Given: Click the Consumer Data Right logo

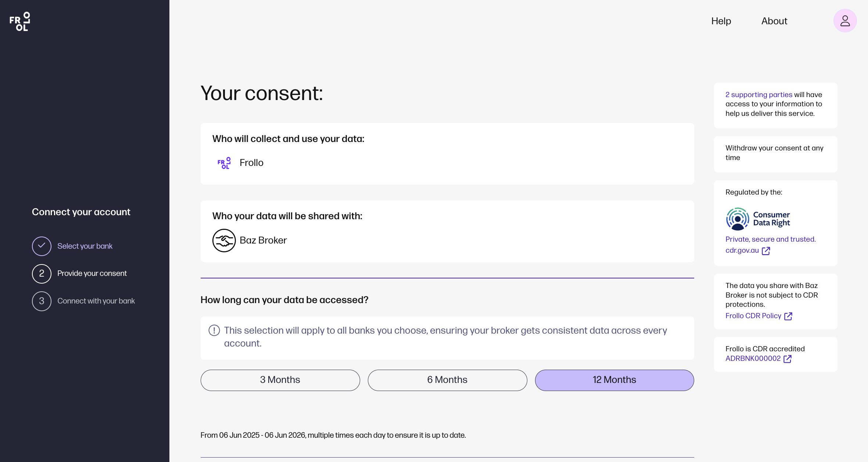Looking at the screenshot, I should 758,219.
